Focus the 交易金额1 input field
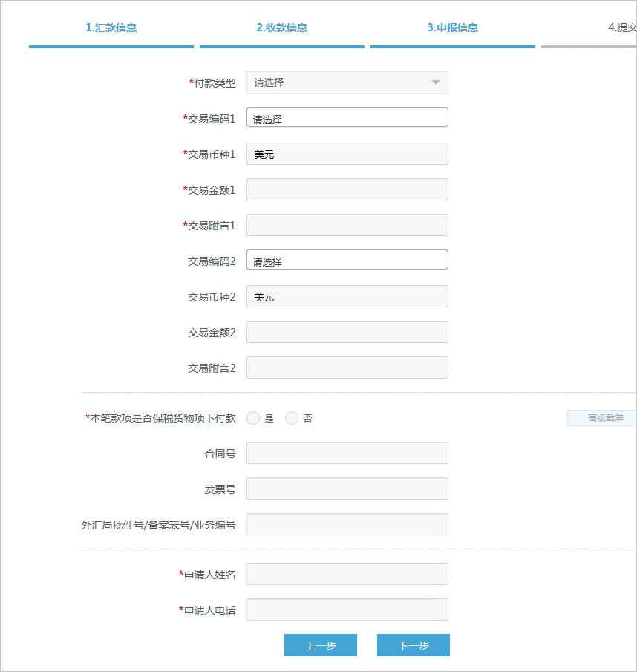637x672 pixels. click(347, 189)
